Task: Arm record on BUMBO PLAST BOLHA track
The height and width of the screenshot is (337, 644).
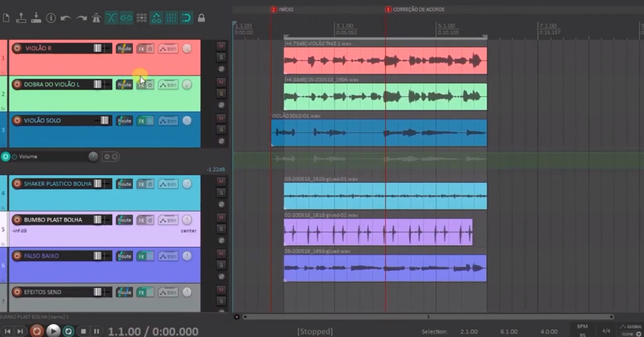Action: tap(17, 220)
